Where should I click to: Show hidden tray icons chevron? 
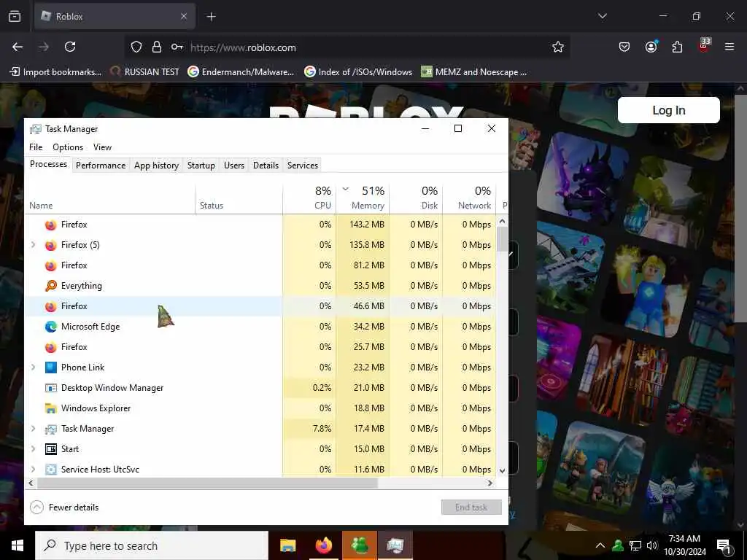(600, 545)
